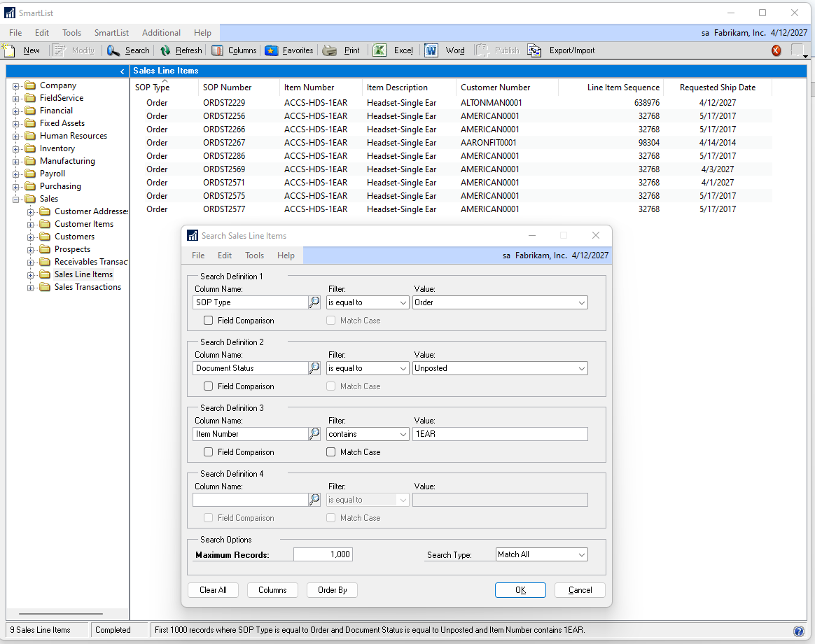Click the Word export icon
815x644 pixels.
pos(431,50)
